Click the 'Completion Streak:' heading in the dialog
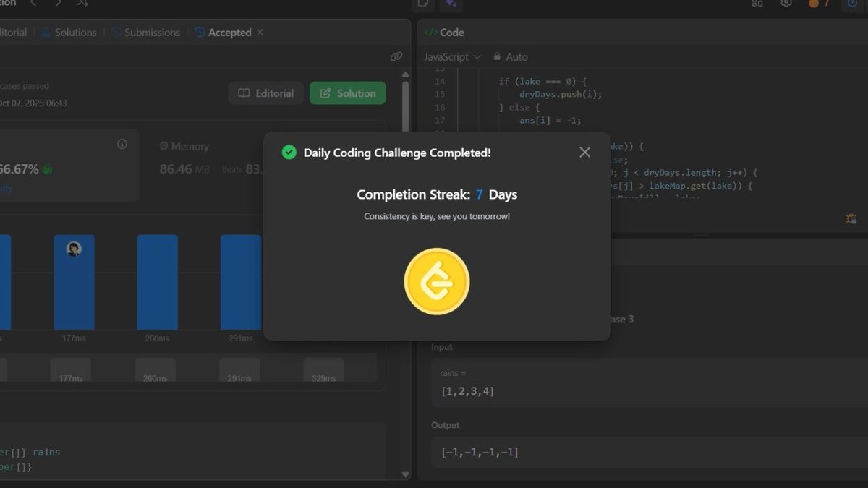The image size is (868, 488). pyautogui.click(x=413, y=194)
